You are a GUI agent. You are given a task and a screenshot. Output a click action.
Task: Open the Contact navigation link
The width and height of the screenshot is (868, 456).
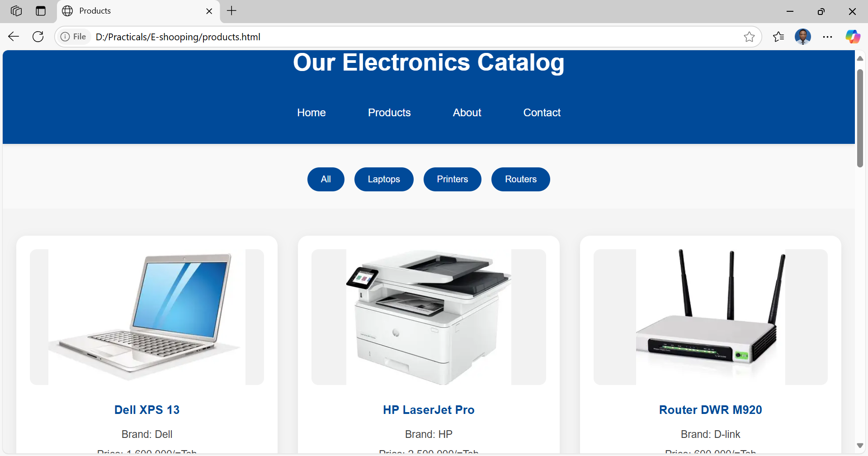click(542, 113)
